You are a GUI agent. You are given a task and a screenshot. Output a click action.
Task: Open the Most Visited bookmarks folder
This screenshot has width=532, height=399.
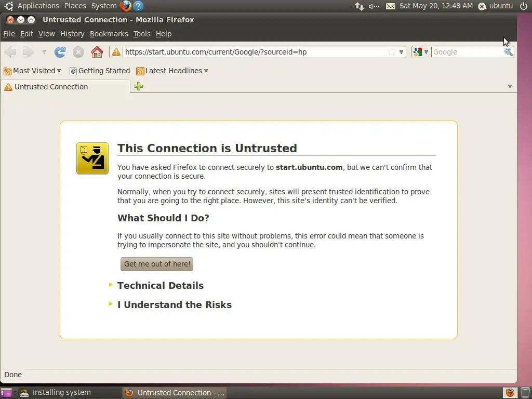32,71
